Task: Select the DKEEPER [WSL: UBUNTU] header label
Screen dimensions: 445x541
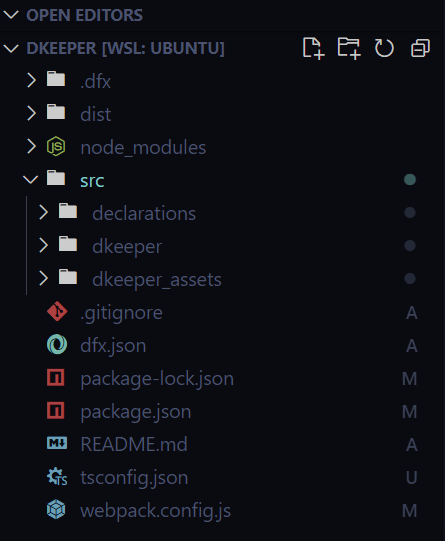Action: tap(126, 48)
